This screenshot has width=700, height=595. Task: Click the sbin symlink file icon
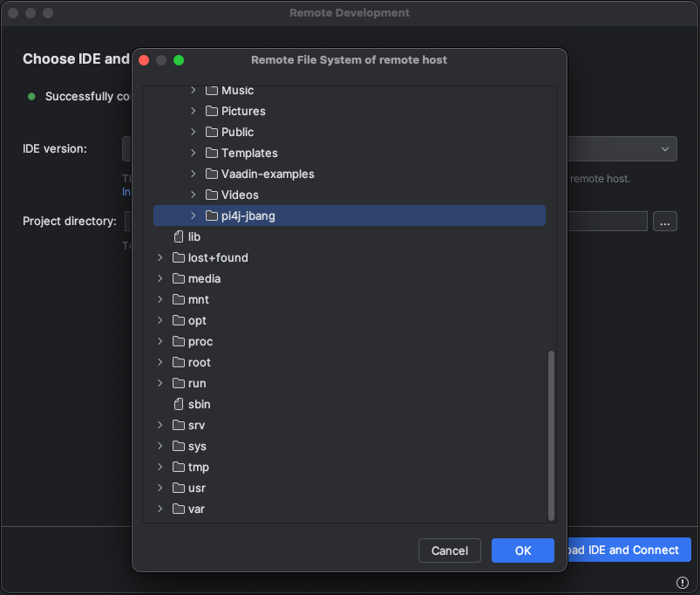[x=179, y=404]
